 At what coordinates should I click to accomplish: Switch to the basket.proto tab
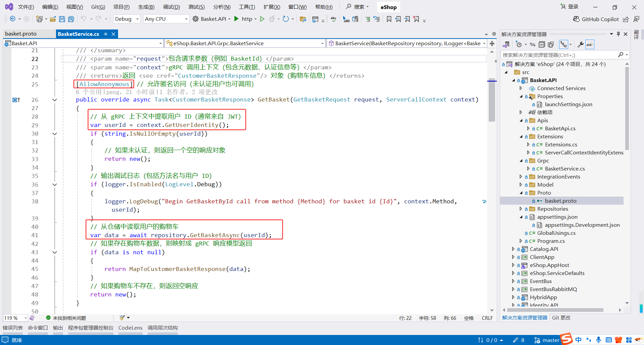pyautogui.click(x=21, y=33)
